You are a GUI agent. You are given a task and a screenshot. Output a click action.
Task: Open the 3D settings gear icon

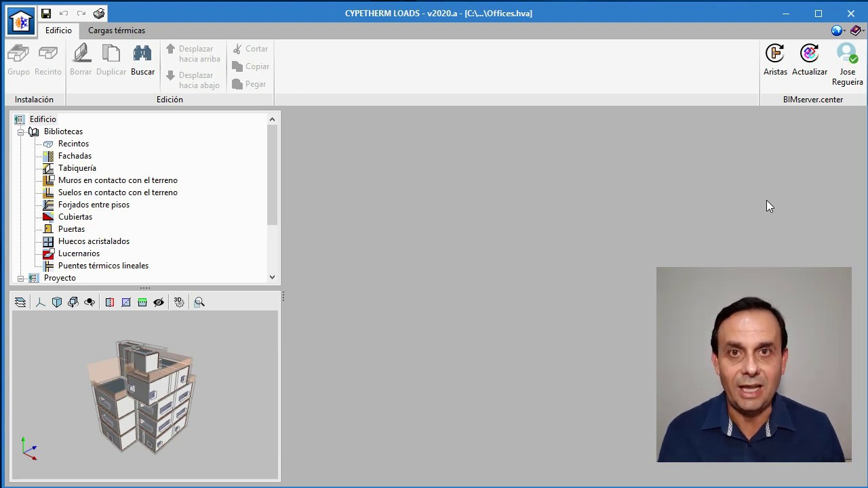coord(179,302)
